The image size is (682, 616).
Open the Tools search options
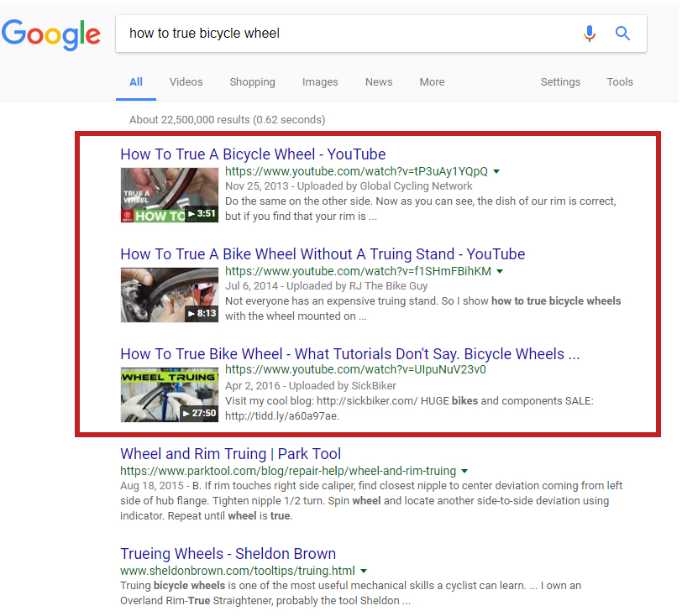[x=620, y=81]
